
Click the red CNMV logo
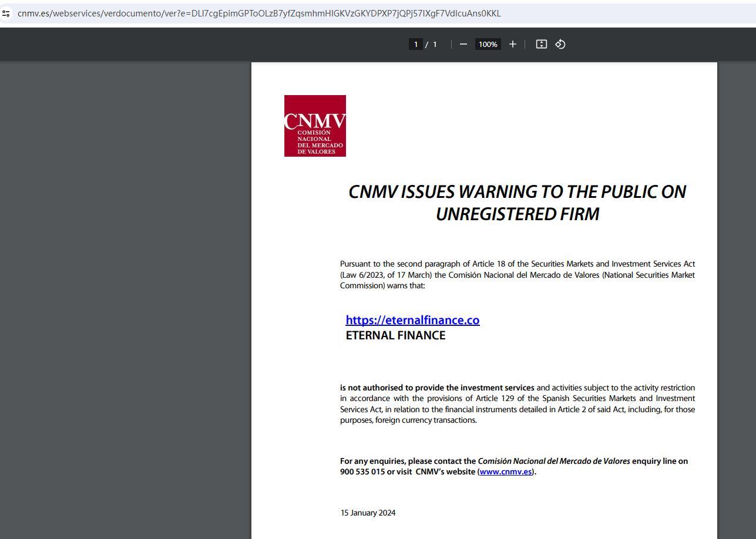(x=315, y=126)
